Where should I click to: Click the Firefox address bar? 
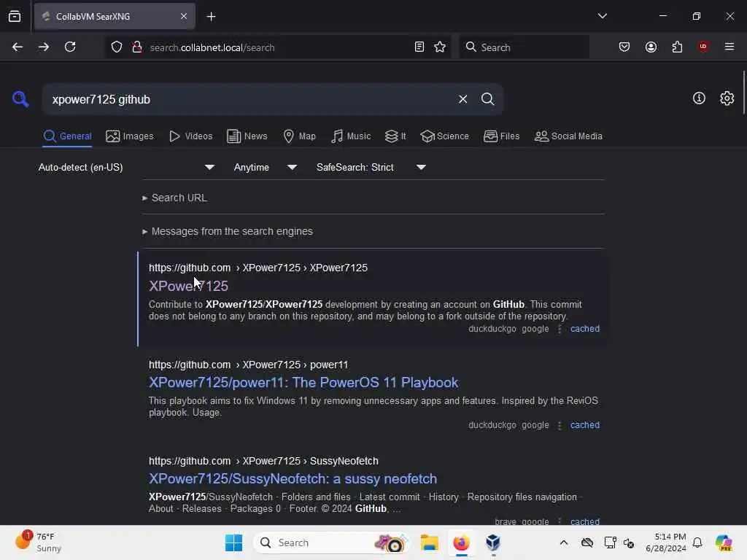pyautogui.click(x=279, y=47)
